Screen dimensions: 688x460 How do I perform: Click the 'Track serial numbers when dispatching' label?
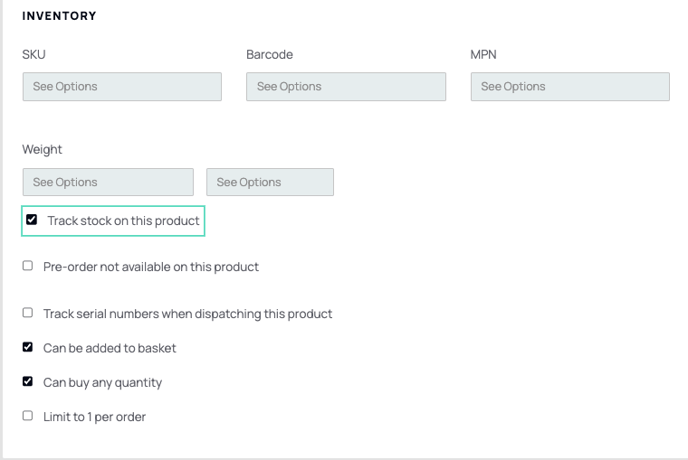[x=188, y=314]
